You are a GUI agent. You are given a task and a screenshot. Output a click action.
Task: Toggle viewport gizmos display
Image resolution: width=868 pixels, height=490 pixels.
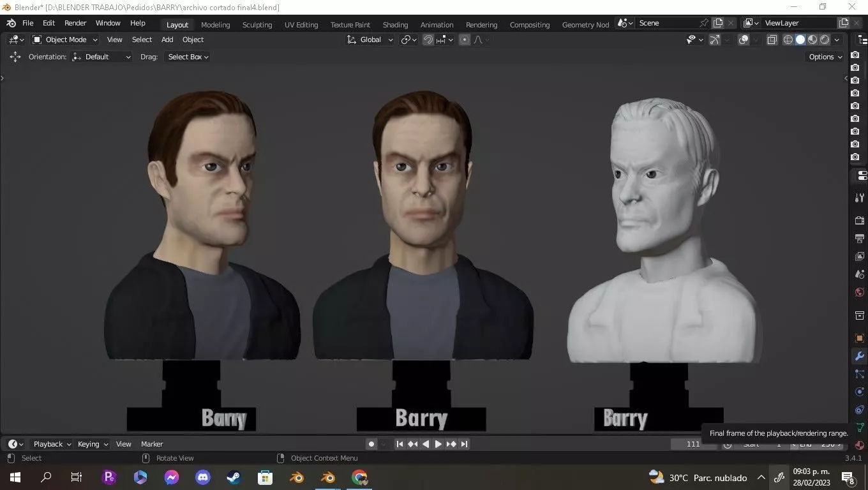715,40
